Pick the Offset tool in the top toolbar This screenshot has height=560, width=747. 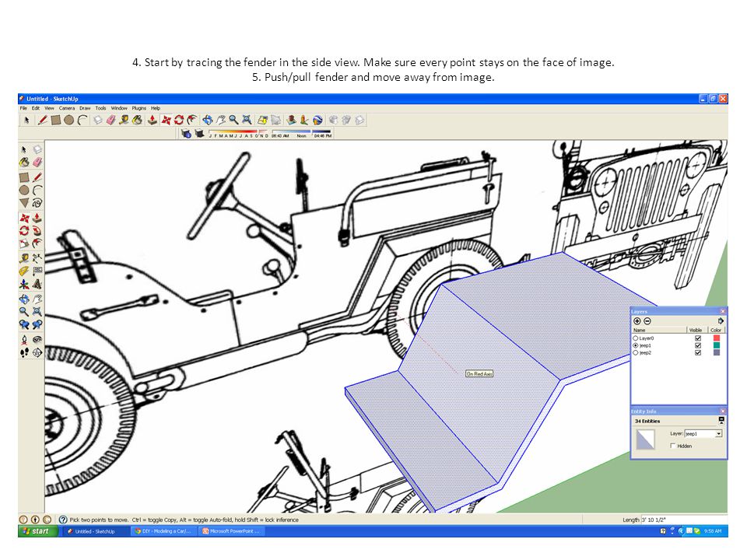(192, 120)
